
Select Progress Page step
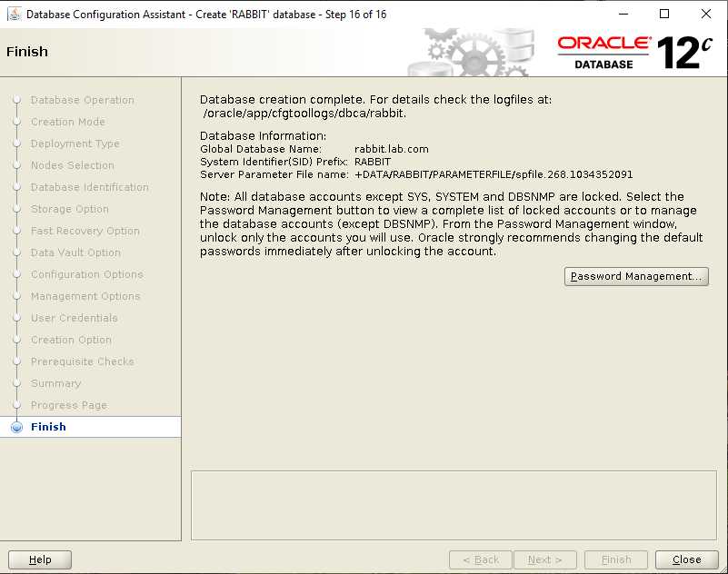click(x=69, y=405)
